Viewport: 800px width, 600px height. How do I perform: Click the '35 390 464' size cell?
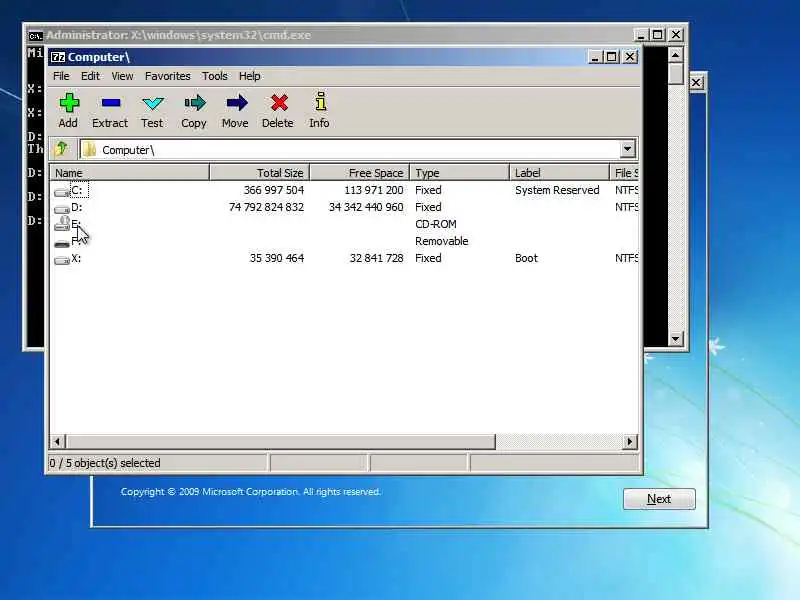[x=277, y=258]
